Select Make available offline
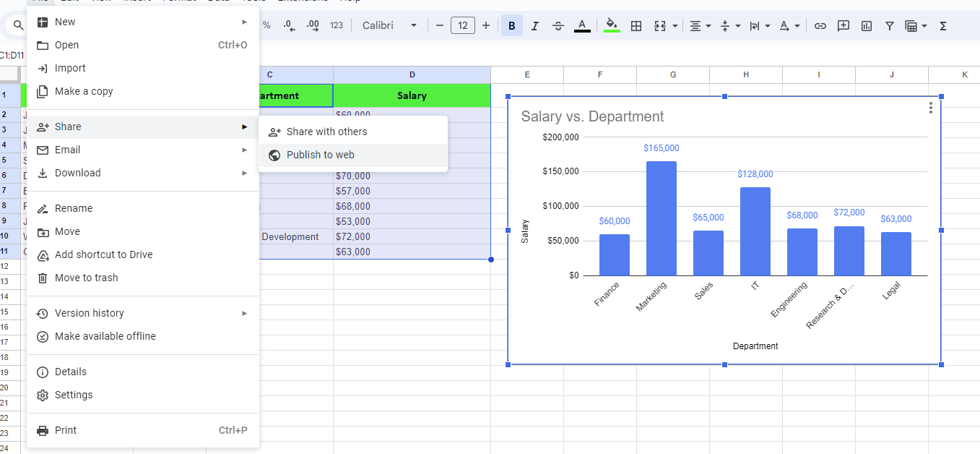 (143, 336)
